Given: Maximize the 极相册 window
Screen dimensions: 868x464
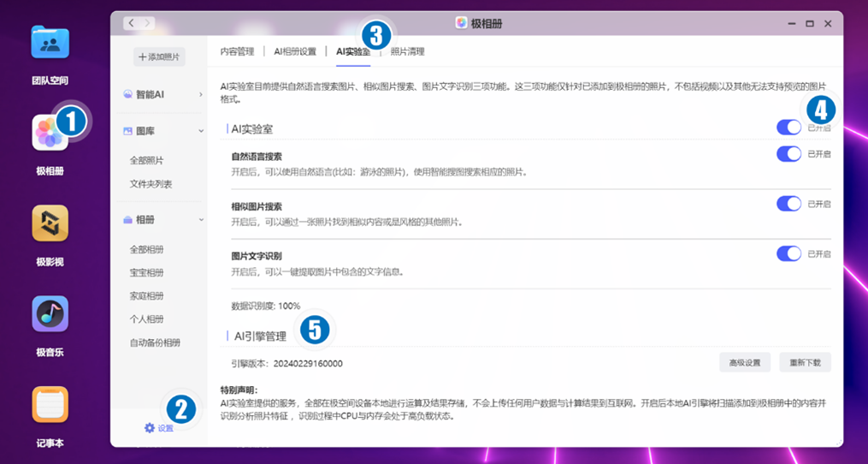Looking at the screenshot, I should [809, 24].
